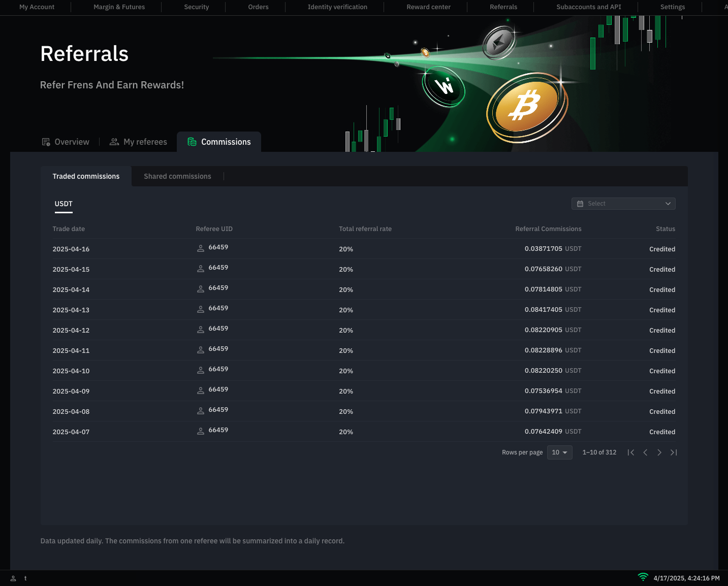
Task: Click the calendar icon in Select box
Action: click(x=580, y=204)
